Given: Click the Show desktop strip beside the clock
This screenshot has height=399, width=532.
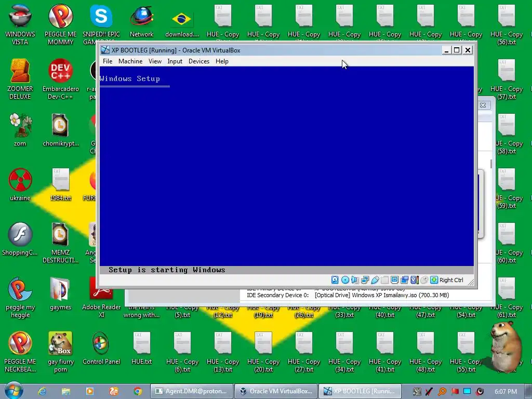Looking at the screenshot, I should coord(528,391).
